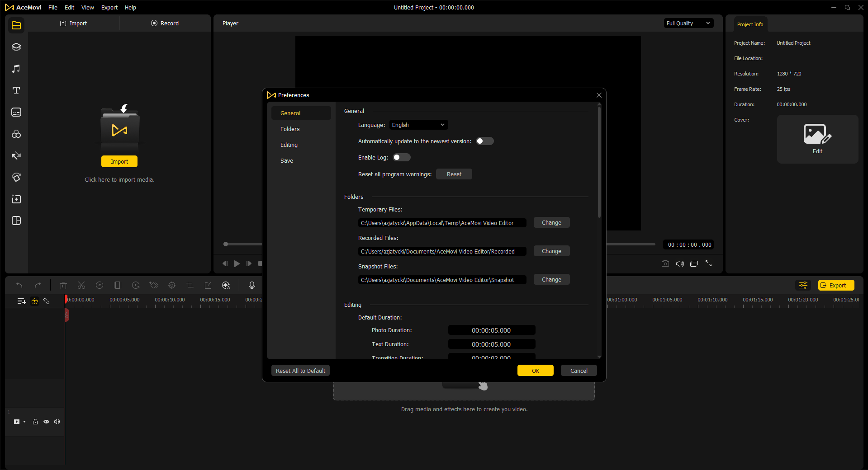Click the Cover Edit thumbnail in Project Info
Image resolution: width=868 pixels, height=470 pixels.
817,139
